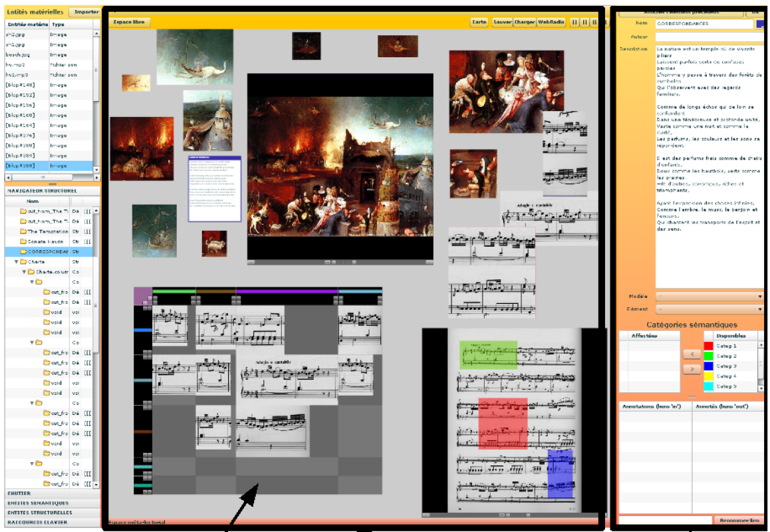
Task: Click the blue color box beside the Nom field
Action: tap(759, 23)
